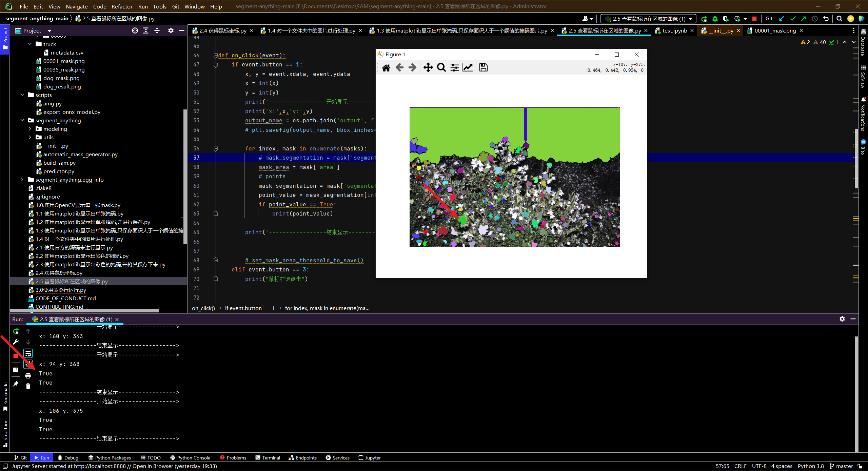Select the matplotlib Pan tool
868x471 pixels.
click(x=428, y=67)
